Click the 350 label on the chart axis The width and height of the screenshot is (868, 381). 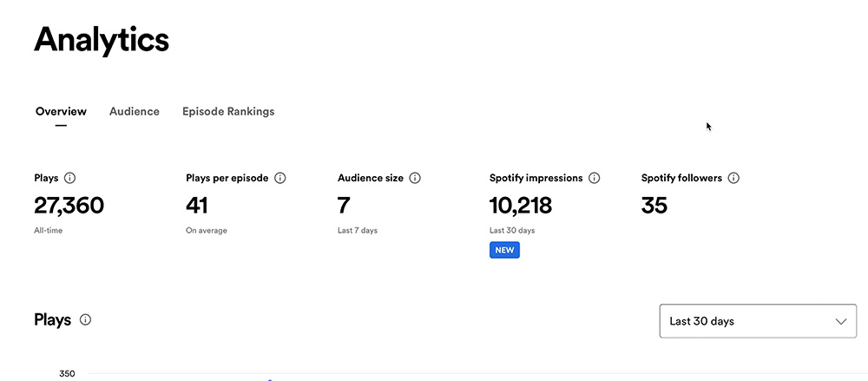[67, 374]
